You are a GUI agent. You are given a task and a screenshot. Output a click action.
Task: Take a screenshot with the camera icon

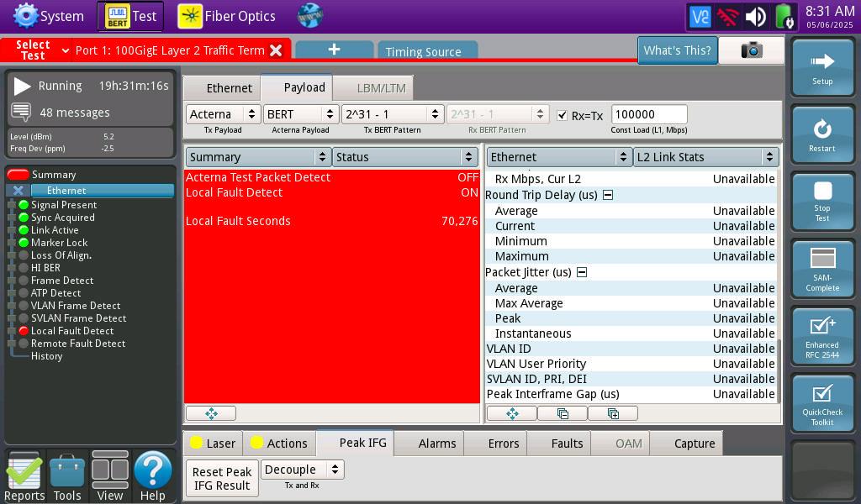(x=751, y=50)
